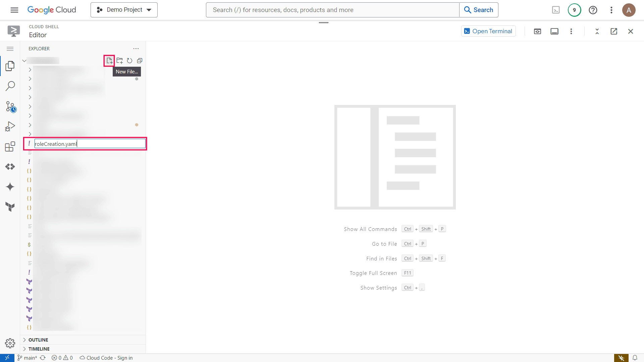Open the Terraform extension icon

click(x=10, y=207)
